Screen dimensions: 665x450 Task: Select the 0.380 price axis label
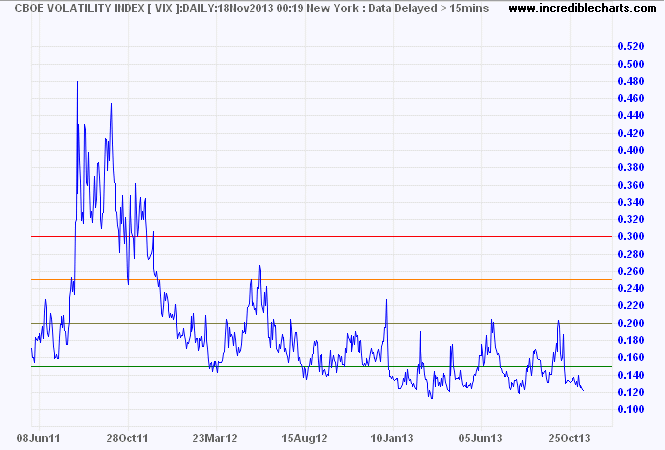point(631,167)
